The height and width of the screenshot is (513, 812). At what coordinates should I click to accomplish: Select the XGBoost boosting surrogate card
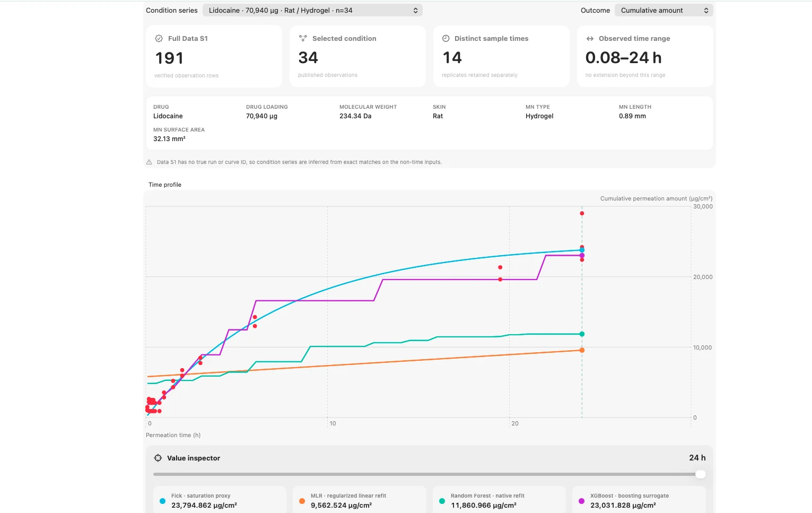click(639, 500)
